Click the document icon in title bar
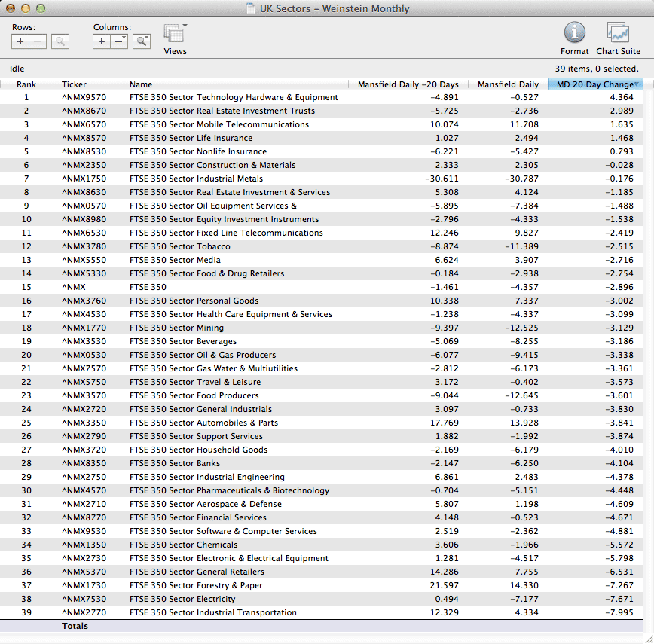 [x=250, y=9]
